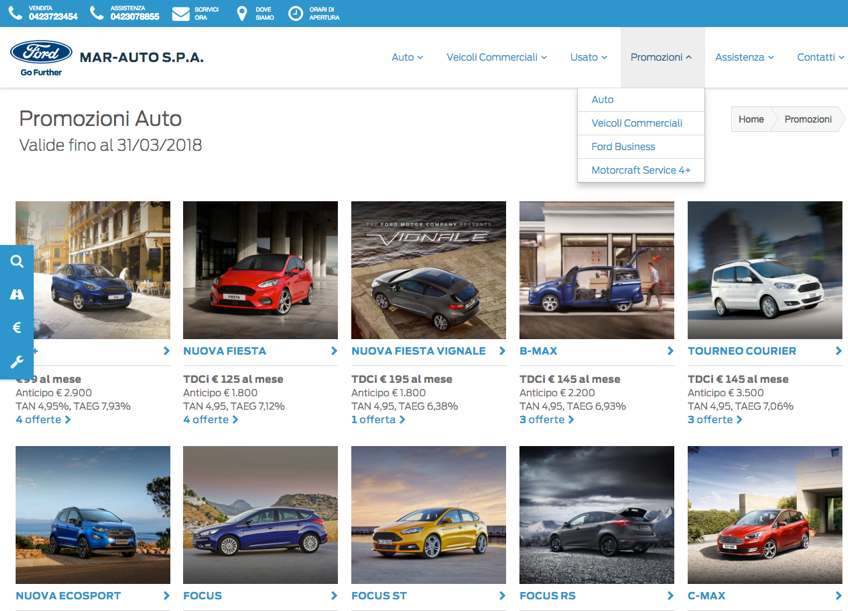Screen dimensions: 848x611
Task: Click the Vendita phone icon
Action: coord(15,13)
